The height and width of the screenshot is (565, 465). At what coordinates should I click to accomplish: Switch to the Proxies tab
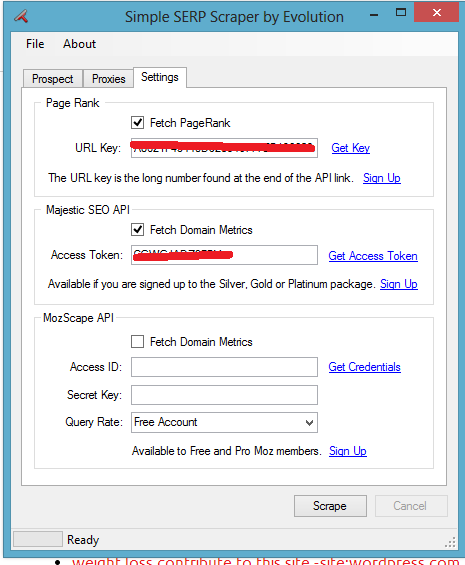(108, 79)
